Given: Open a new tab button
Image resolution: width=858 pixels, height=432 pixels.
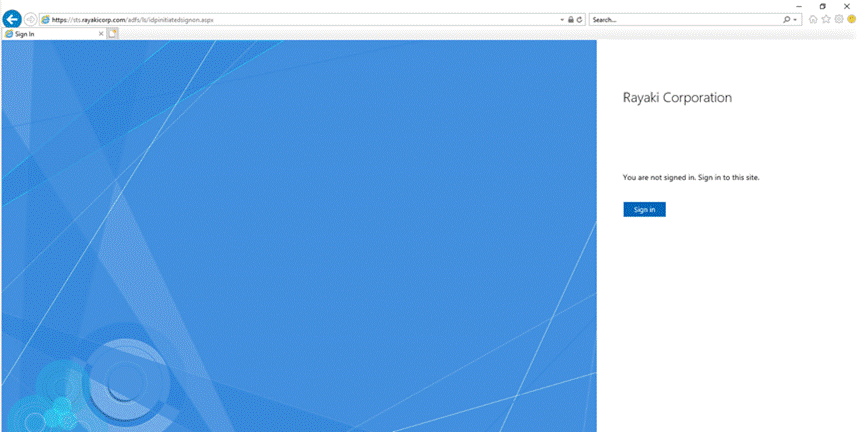Looking at the screenshot, I should 113,34.
